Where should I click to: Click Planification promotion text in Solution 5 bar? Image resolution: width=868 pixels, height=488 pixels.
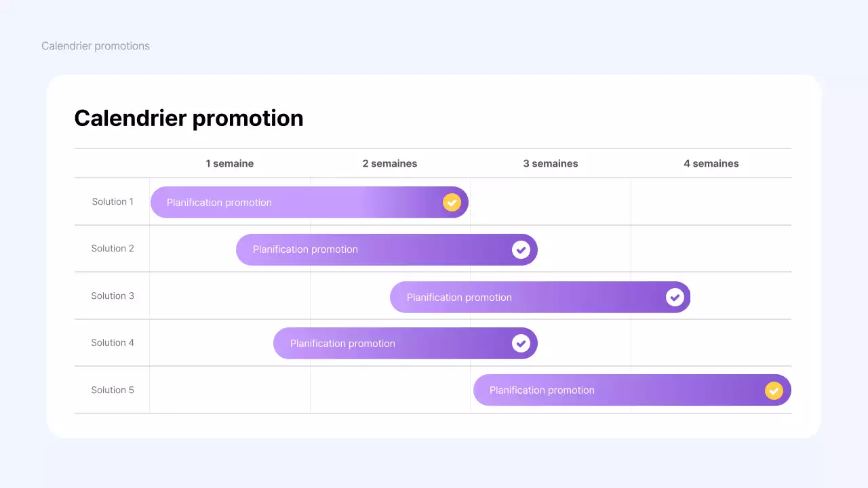(x=542, y=390)
